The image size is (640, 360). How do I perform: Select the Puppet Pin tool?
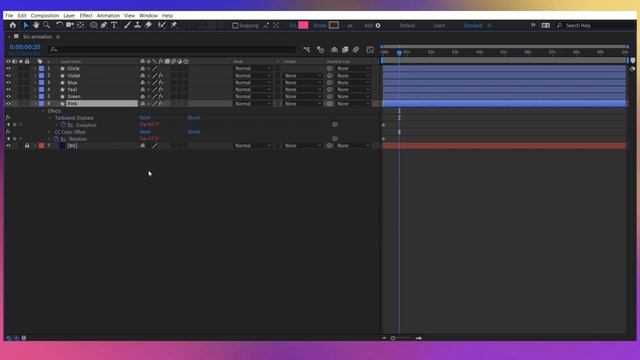(174, 25)
